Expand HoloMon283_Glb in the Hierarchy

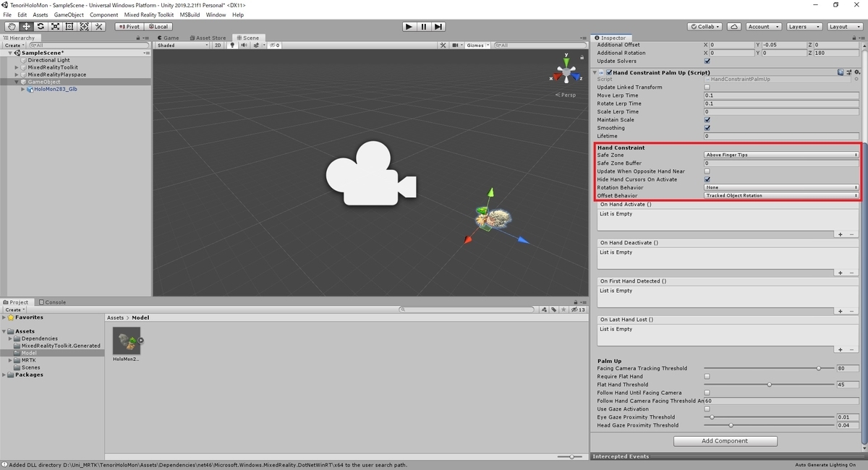[23, 90]
